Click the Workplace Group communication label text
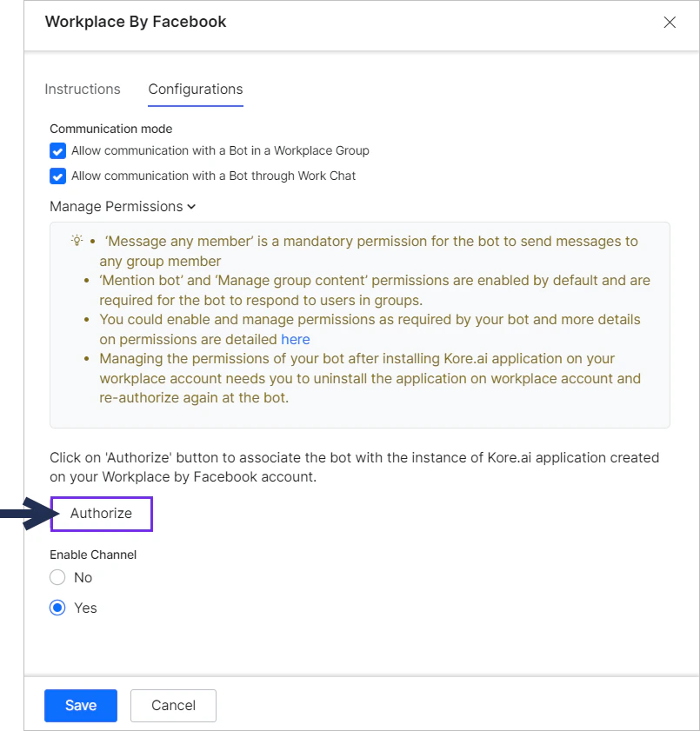700x731 pixels. [220, 150]
